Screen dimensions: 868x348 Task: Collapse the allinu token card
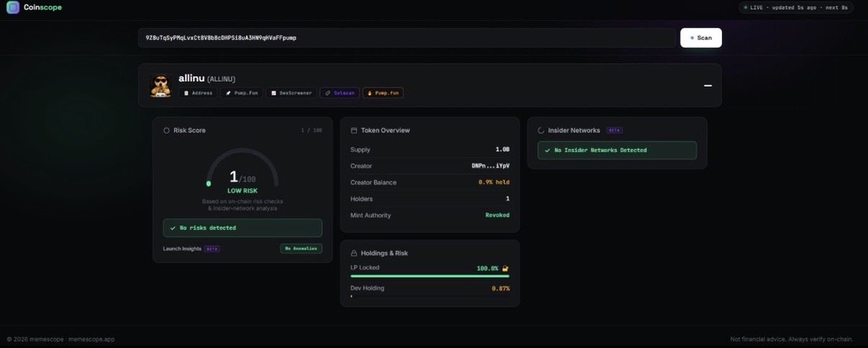(x=708, y=85)
